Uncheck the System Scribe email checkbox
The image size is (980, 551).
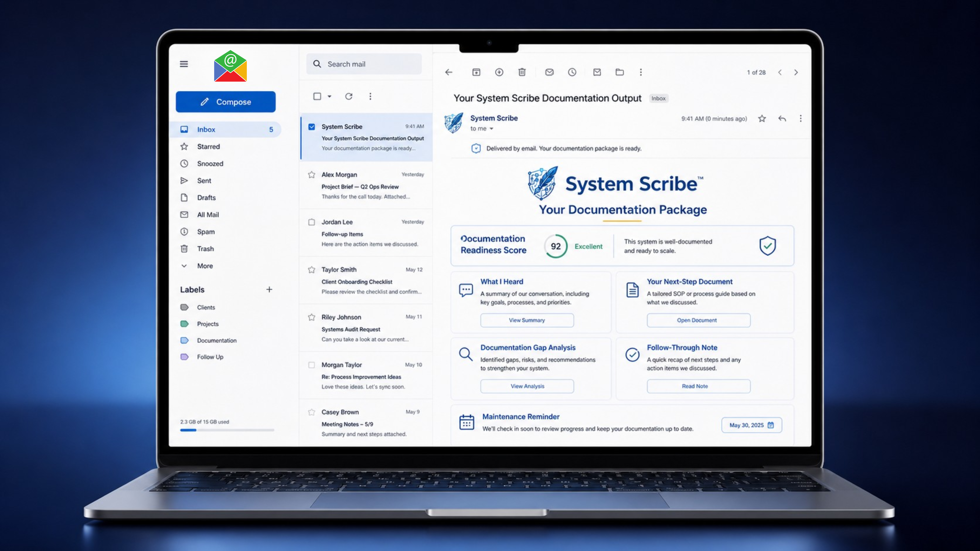[311, 127]
